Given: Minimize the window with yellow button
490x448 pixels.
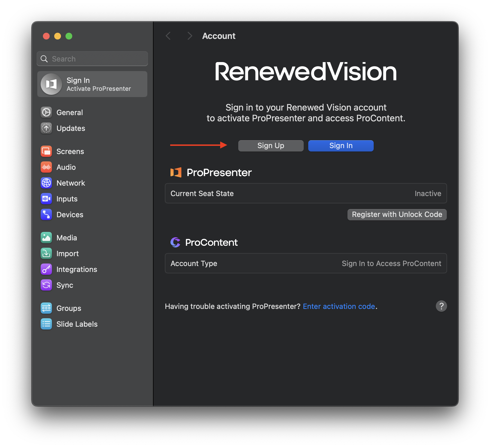Looking at the screenshot, I should [58, 36].
